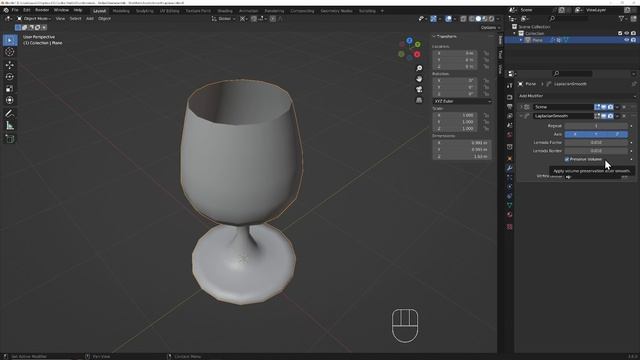This screenshot has height=360, width=640.
Task: Open the Material properties red sphere icon
Action: (509, 215)
